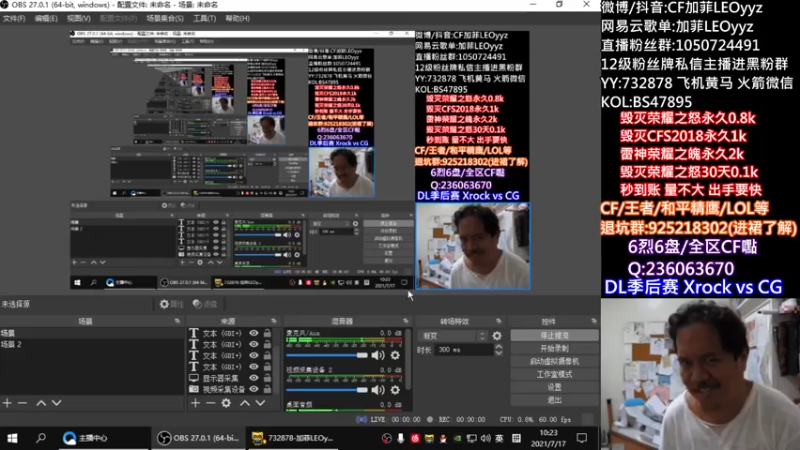The width and height of the screenshot is (800, 450).
Task: Increase transition duration with up arrow
Action: [x=498, y=347]
